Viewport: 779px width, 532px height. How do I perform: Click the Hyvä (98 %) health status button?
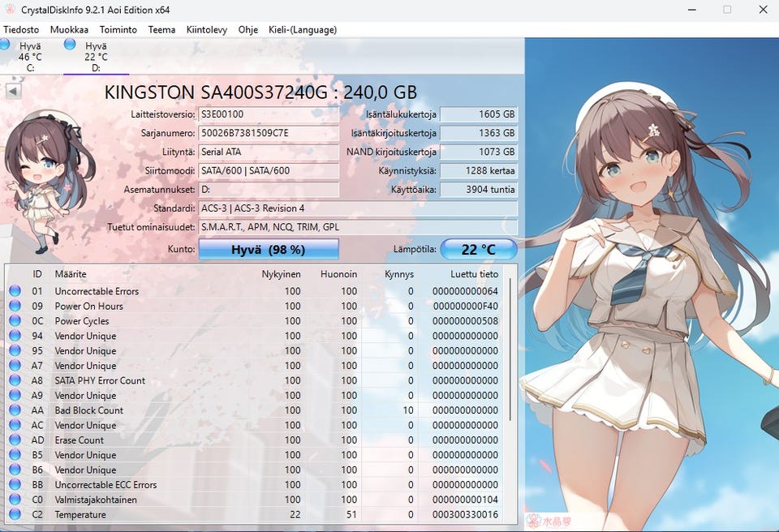[269, 250]
